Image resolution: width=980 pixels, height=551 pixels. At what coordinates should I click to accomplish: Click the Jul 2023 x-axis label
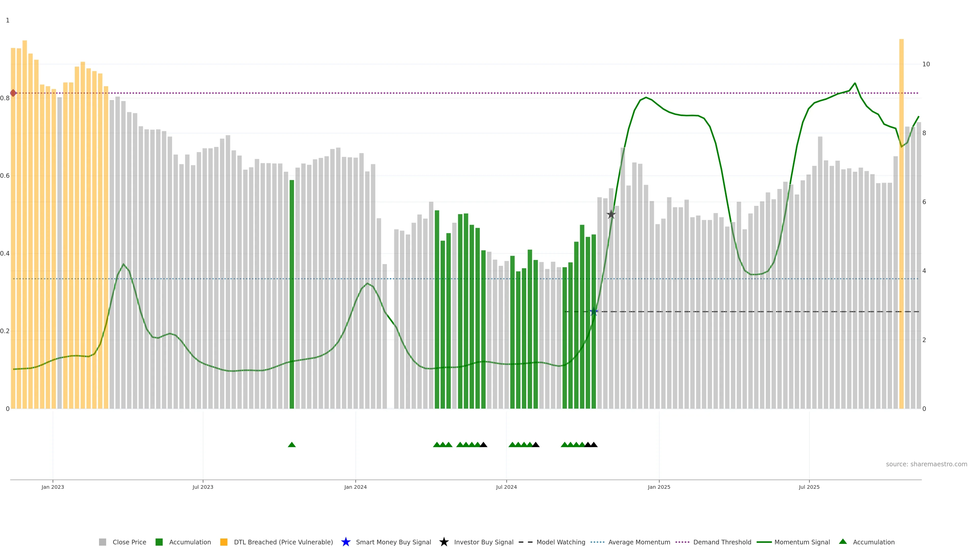(203, 487)
